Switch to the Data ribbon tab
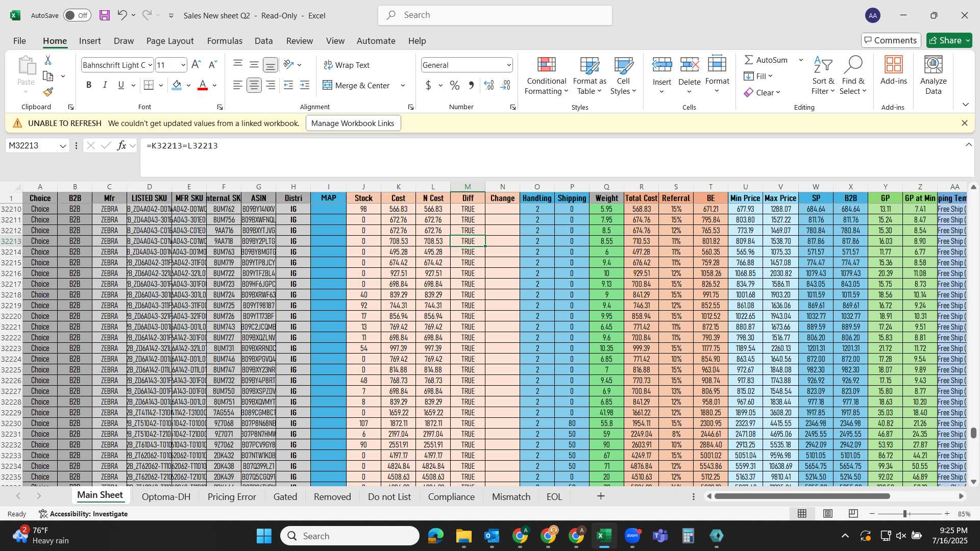The image size is (980, 551). pyautogui.click(x=263, y=41)
